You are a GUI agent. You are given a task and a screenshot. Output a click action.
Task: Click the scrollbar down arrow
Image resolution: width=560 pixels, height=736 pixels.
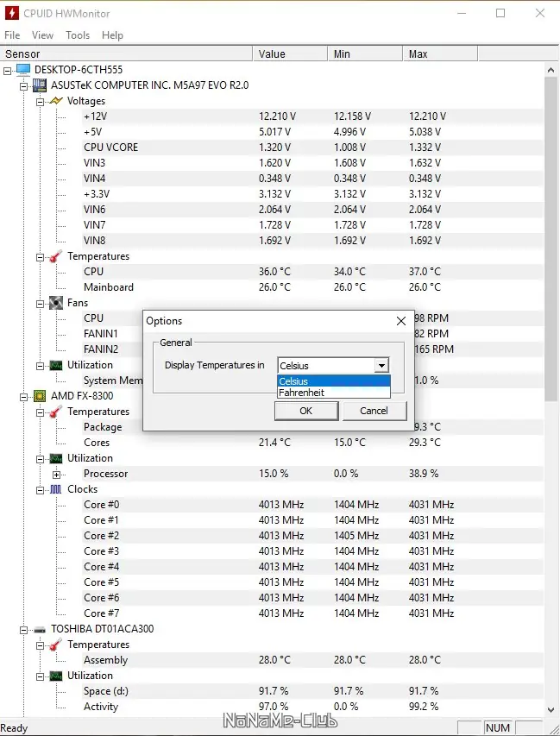551,710
